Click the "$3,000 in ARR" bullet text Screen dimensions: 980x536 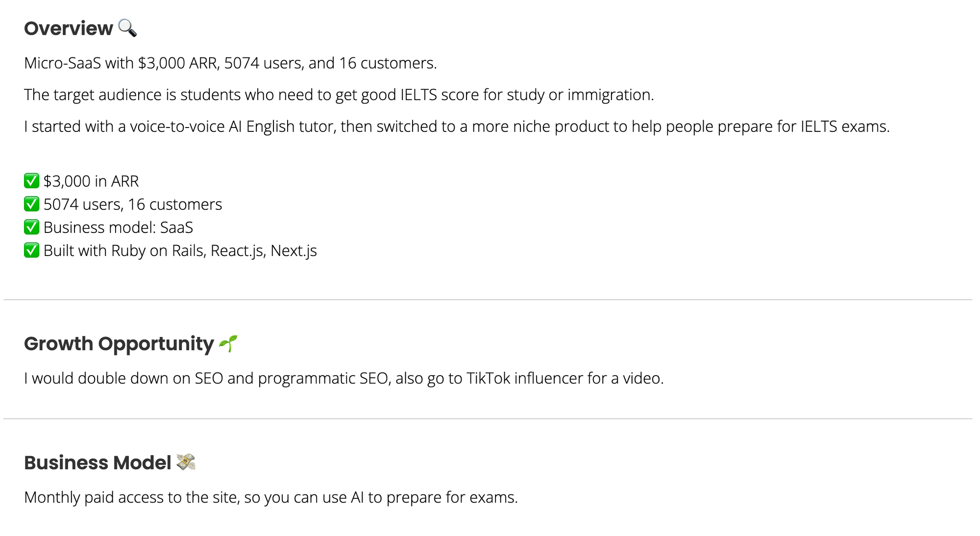click(91, 181)
